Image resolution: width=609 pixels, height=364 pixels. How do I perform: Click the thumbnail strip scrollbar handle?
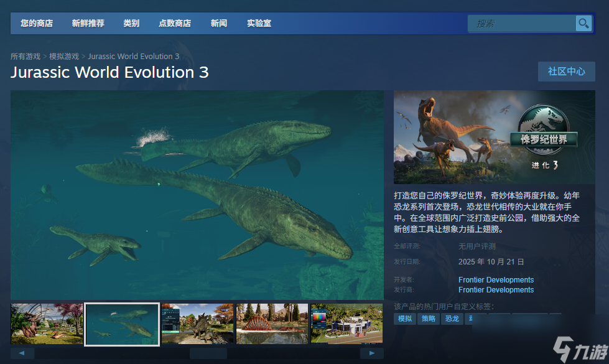(208, 353)
